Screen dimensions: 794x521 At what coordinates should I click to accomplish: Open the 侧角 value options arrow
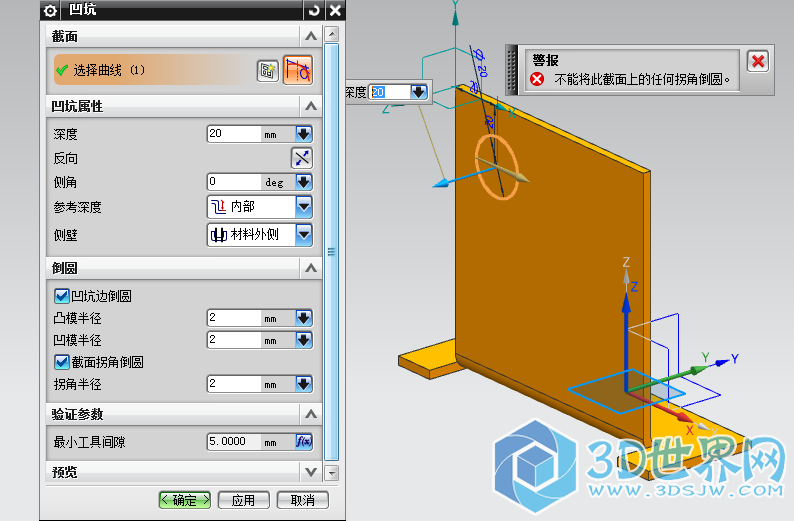pos(304,182)
